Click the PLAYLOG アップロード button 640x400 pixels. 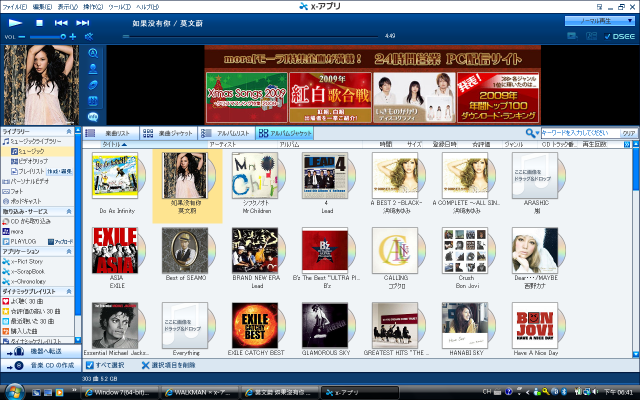click(x=60, y=242)
